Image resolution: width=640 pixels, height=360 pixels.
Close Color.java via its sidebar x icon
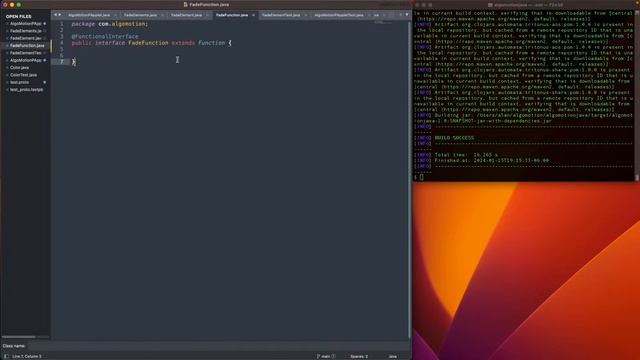click(x=7, y=68)
